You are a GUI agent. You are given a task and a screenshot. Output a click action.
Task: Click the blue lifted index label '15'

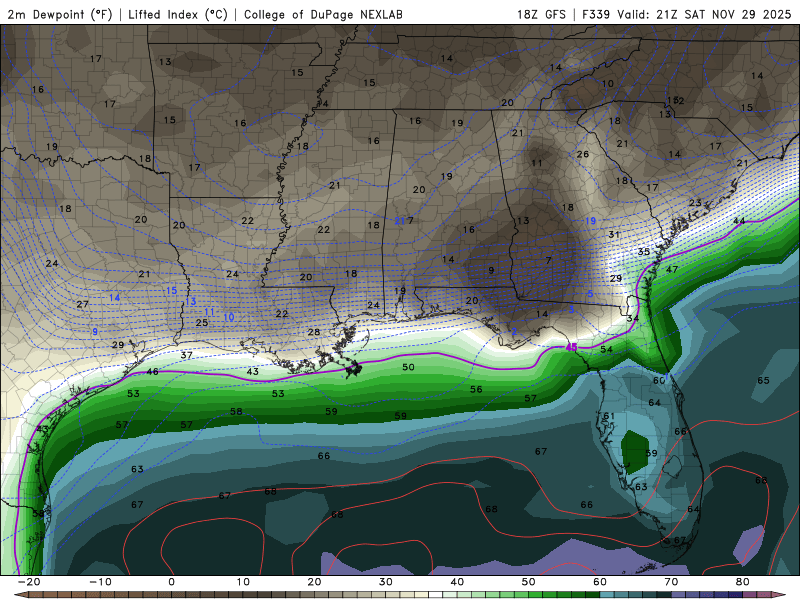171,291
